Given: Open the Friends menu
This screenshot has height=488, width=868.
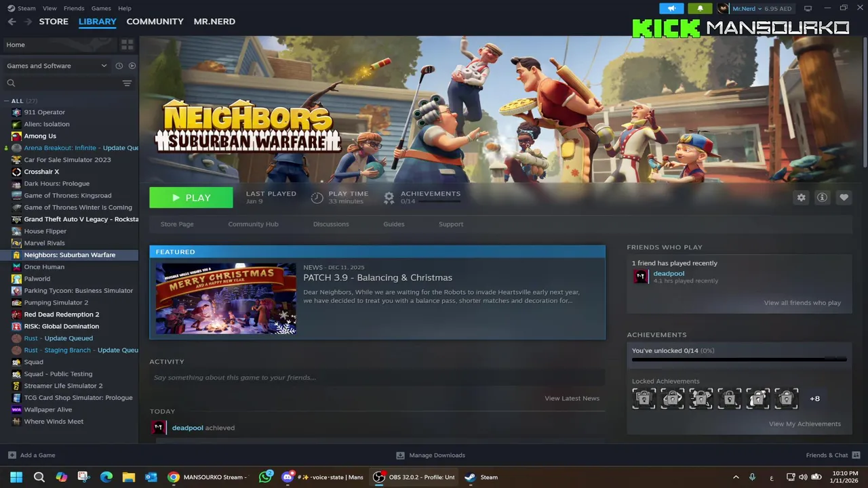Looking at the screenshot, I should tap(74, 8).
